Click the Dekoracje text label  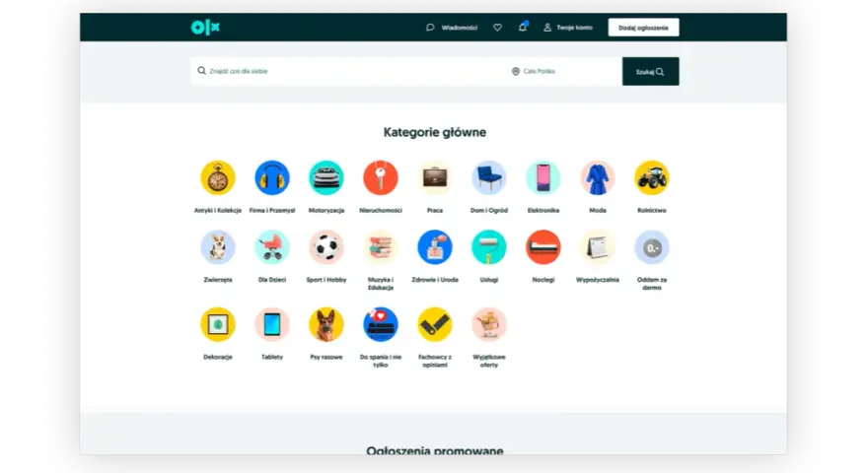click(218, 358)
